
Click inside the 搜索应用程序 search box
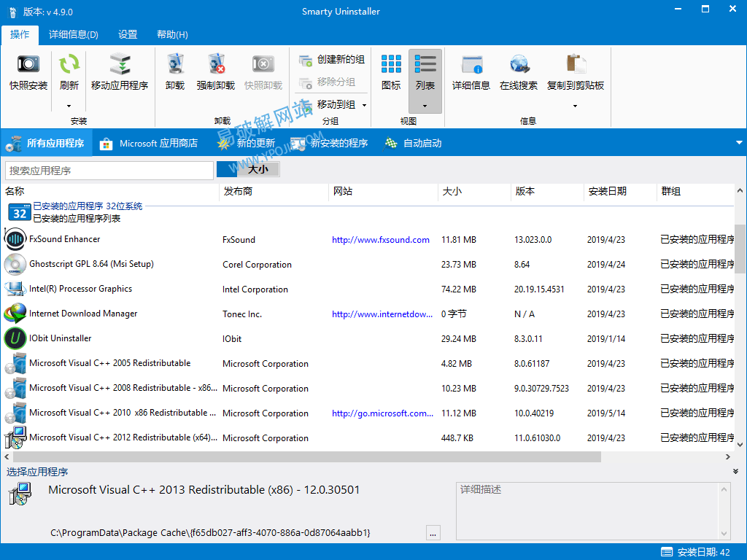point(108,170)
